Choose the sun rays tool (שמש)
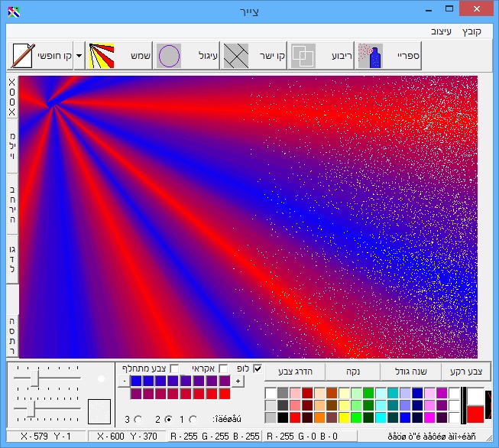Screen dimensions: 499x448 [119, 56]
